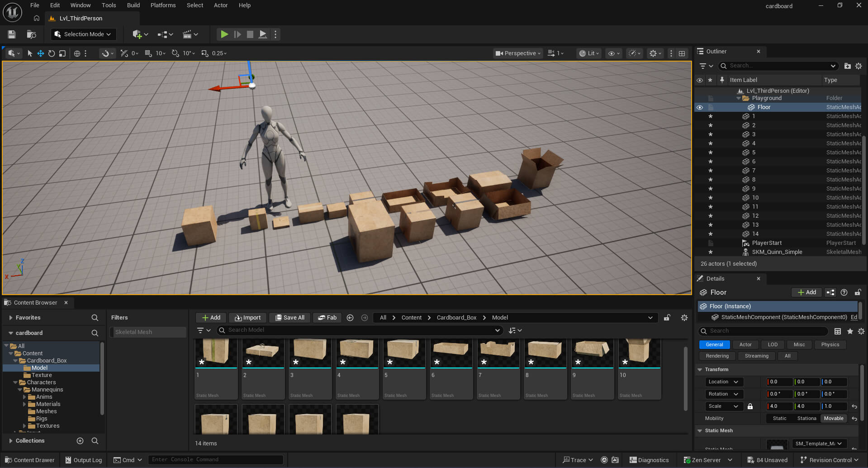Open the Outliner settings gear
868x468 pixels.
(x=859, y=66)
